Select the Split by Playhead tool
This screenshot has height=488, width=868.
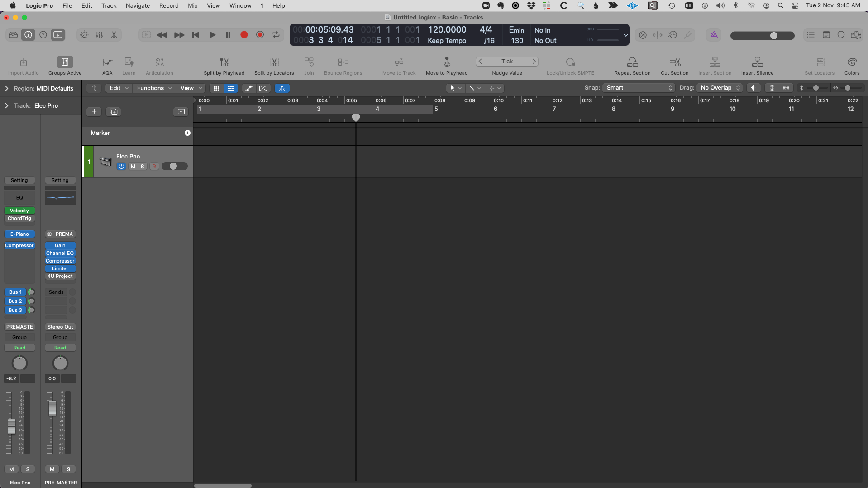[x=224, y=65]
